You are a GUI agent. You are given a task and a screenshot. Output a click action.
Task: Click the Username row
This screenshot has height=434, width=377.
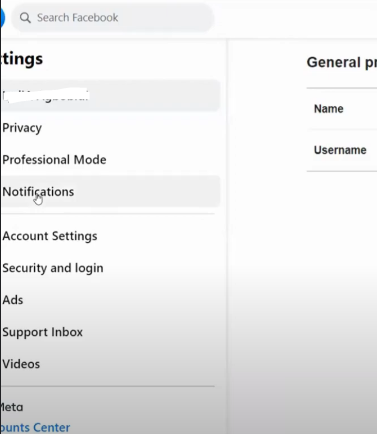342,150
